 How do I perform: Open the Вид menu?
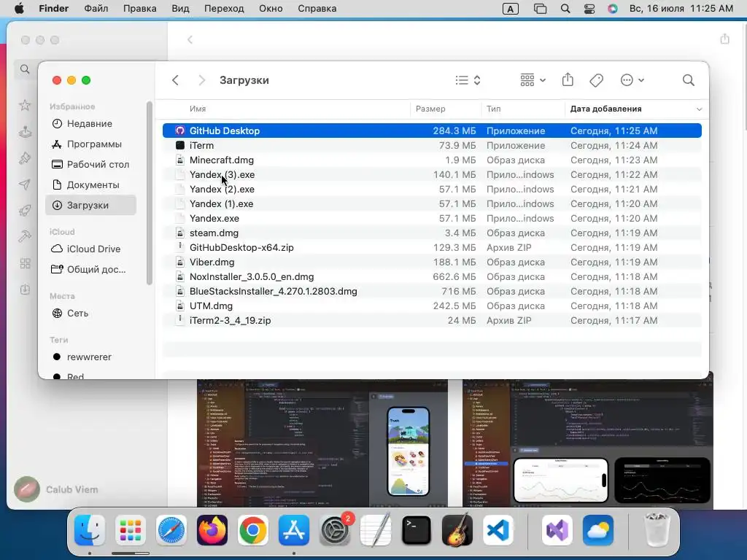pos(180,9)
